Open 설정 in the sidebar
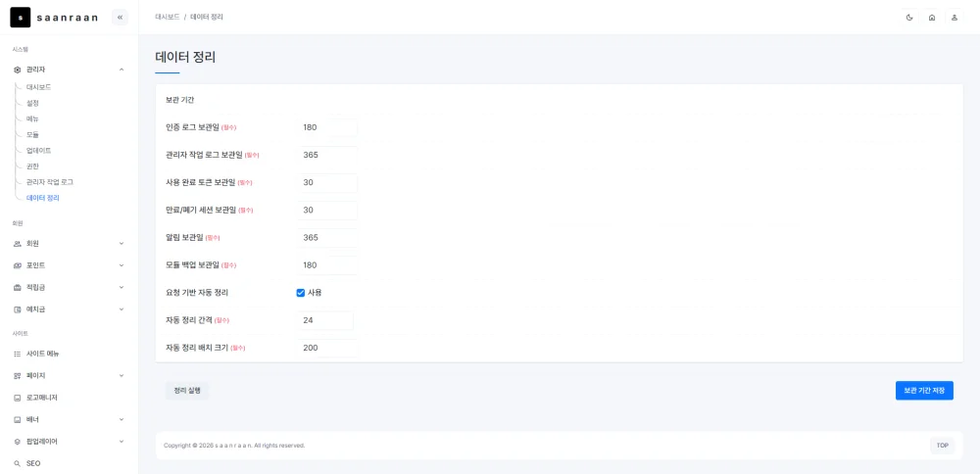 [32, 103]
